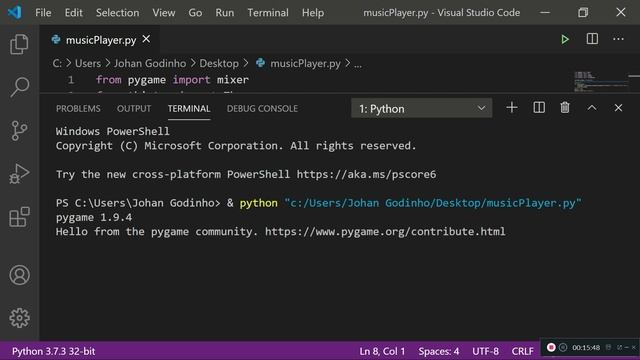
Task: Open the C: drive breadcrumb
Action: 57,63
